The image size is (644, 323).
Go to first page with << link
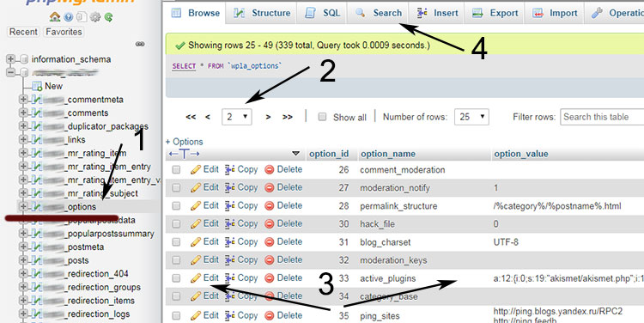click(191, 117)
